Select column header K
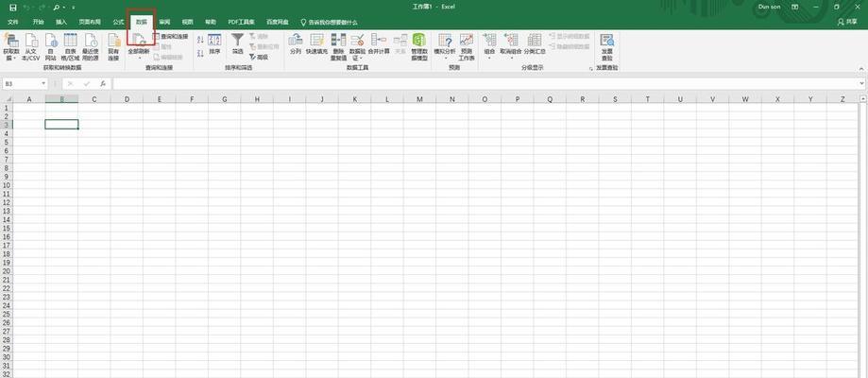Viewport: 868px width, 378px height. (x=354, y=98)
